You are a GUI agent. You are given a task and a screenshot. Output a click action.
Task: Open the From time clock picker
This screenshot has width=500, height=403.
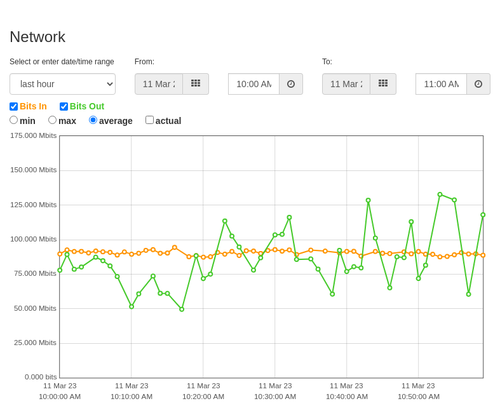coord(291,84)
